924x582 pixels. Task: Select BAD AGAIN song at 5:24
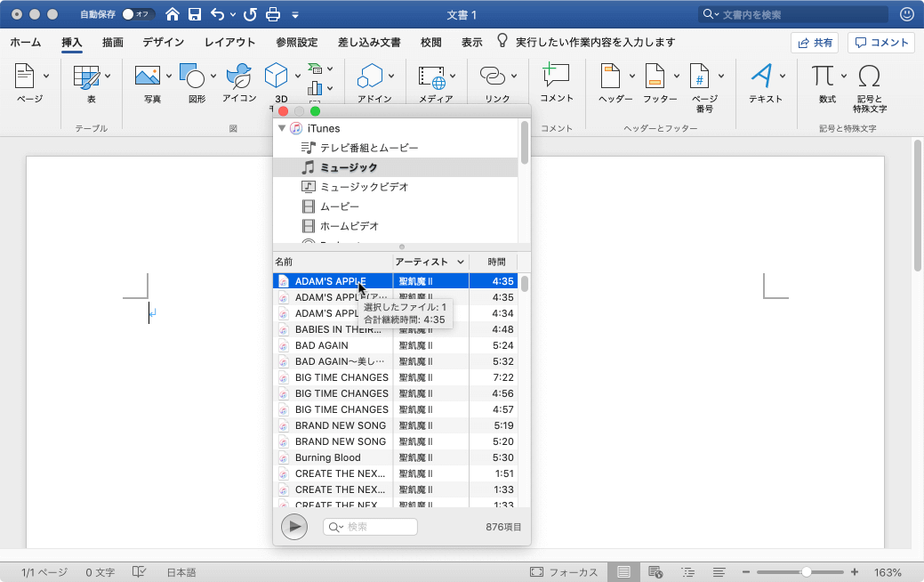pyautogui.click(x=396, y=345)
